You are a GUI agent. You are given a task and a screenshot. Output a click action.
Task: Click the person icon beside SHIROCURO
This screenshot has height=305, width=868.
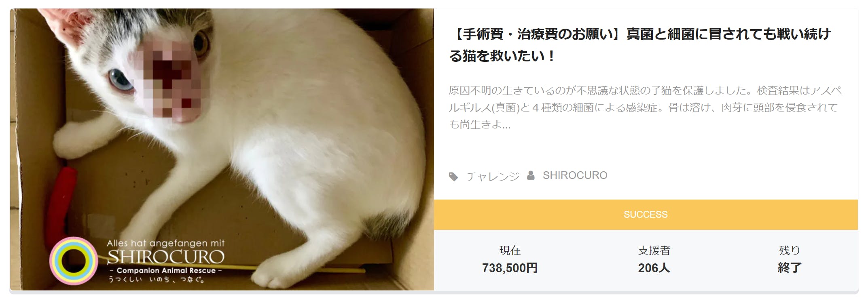point(531,175)
